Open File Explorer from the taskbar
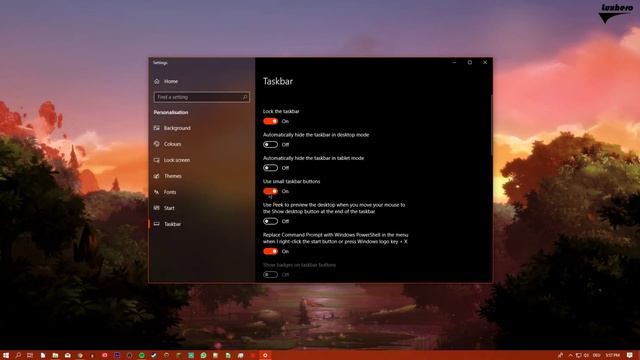 [55, 356]
